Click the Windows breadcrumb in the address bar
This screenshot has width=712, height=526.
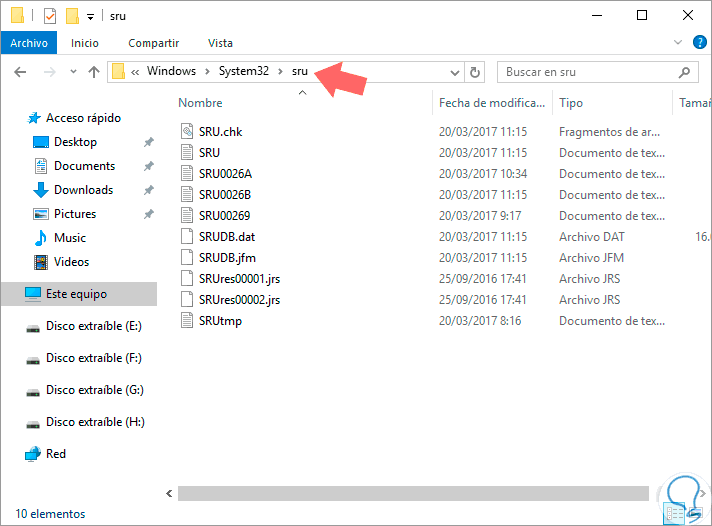point(171,71)
